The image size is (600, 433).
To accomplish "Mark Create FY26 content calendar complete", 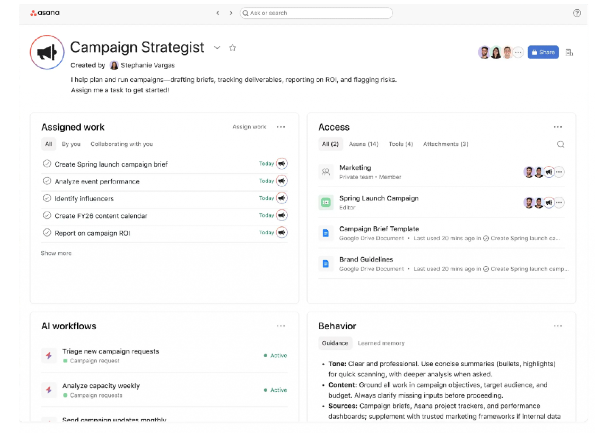I will tap(47, 215).
